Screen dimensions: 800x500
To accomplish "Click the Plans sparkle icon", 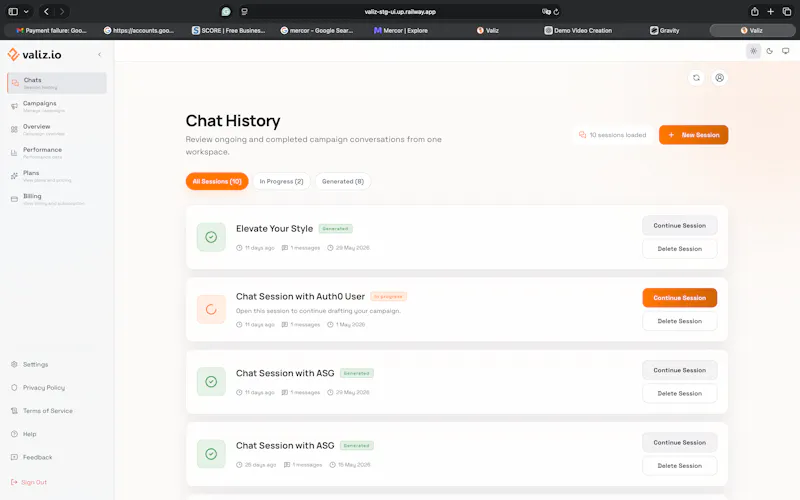I will click(14, 176).
